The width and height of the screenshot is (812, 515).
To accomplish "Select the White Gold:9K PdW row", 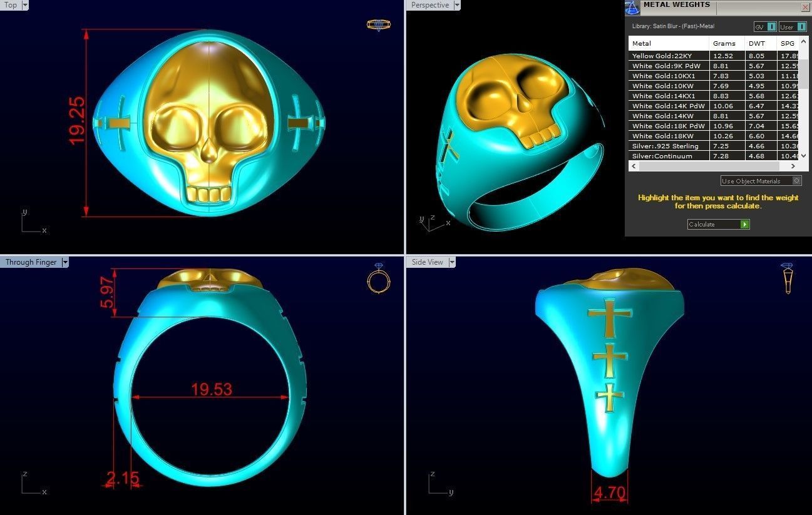I will click(x=714, y=66).
